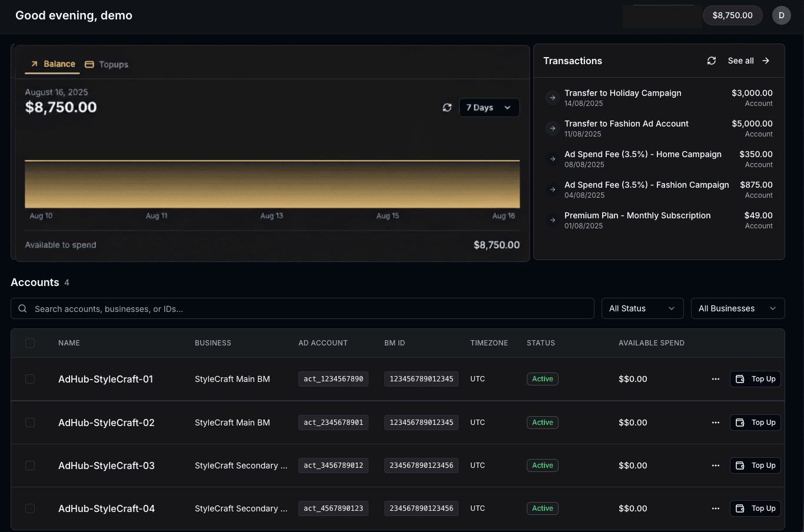
Task: Click BM ID in AdHub-StyleCraft-04 row
Action: [421, 508]
